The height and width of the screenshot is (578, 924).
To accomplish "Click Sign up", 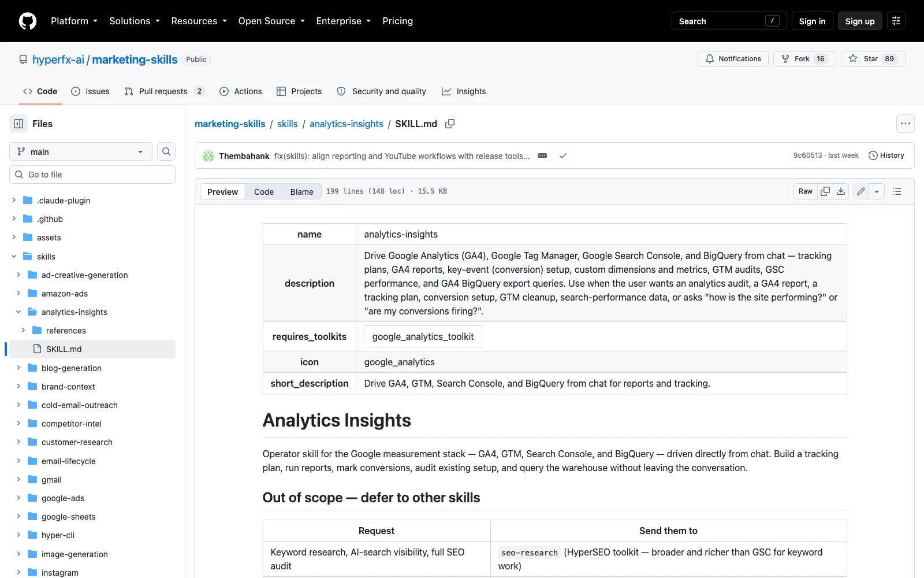I will (860, 21).
